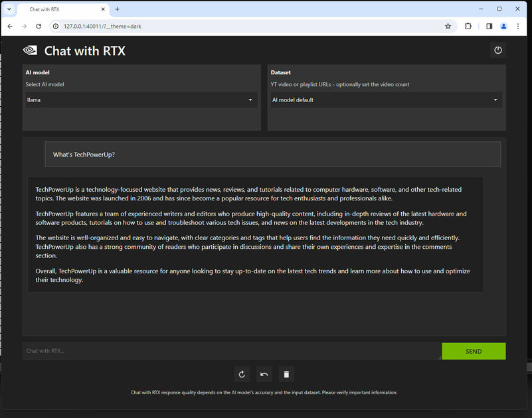
Task: Shut down Chat with RTX via power icon
Action: pyautogui.click(x=498, y=50)
